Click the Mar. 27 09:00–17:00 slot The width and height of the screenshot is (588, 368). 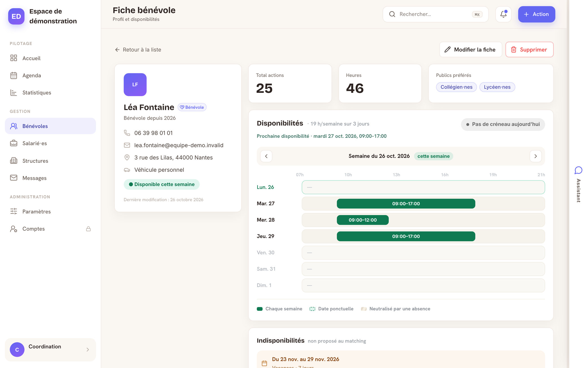tap(406, 204)
